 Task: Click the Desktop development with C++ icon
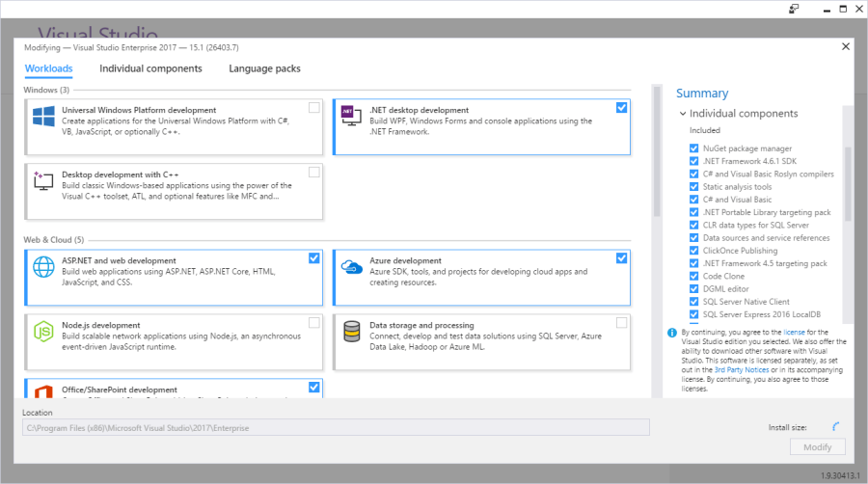(x=43, y=181)
